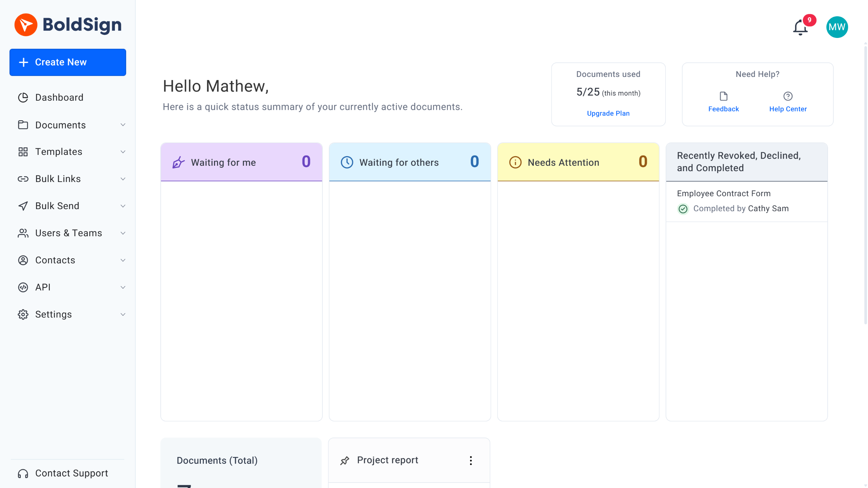Click the MW user avatar
This screenshot has height=488, width=868.
pyautogui.click(x=837, y=27)
